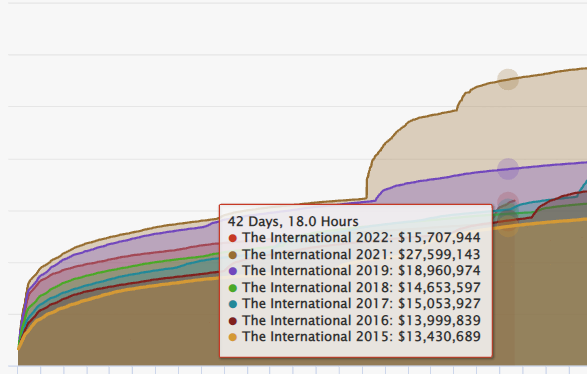
Task: Click the brown legend dot for The International 2021
Action: click(x=232, y=255)
